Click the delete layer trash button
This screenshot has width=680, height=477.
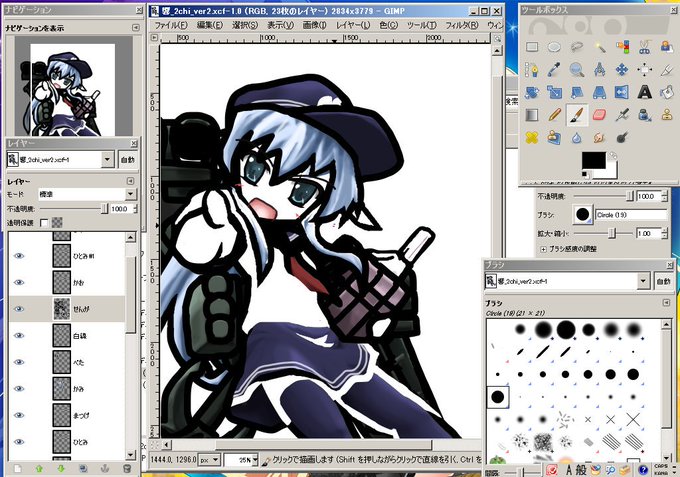pos(127,469)
